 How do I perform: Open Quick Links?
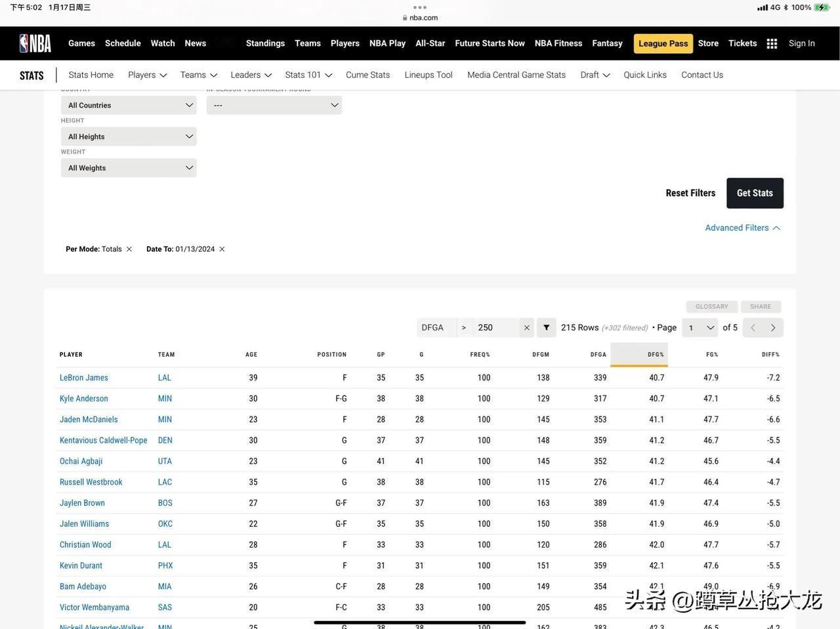coord(645,75)
